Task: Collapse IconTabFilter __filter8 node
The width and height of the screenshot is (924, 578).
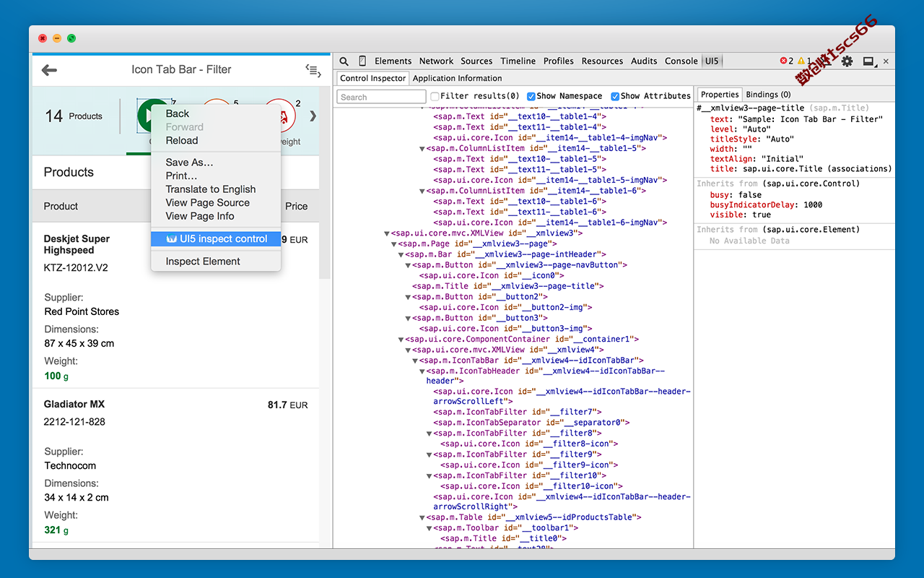Action: [430, 433]
